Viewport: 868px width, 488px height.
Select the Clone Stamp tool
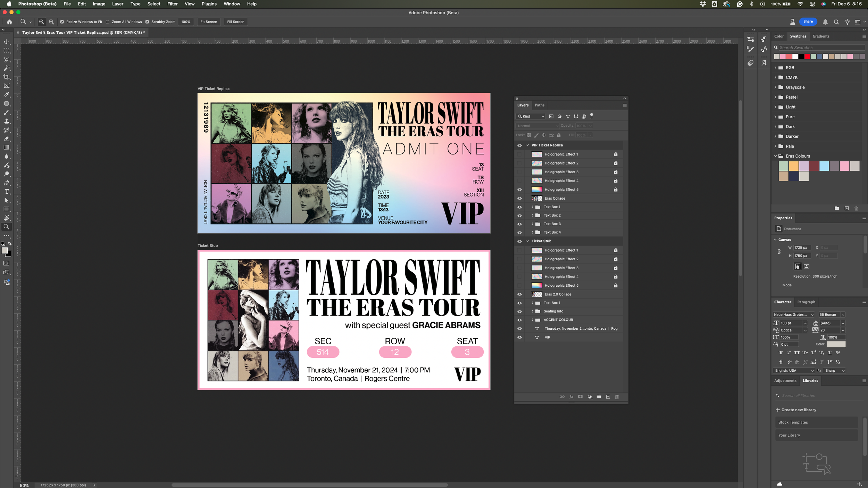(x=6, y=121)
